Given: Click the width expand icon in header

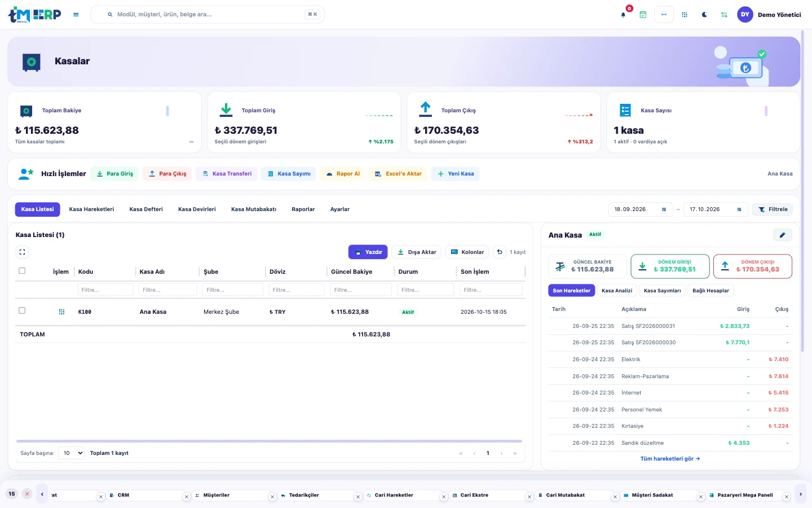Looking at the screenshot, I should coord(664,15).
